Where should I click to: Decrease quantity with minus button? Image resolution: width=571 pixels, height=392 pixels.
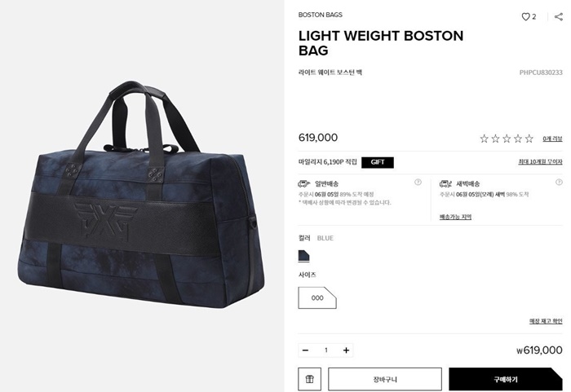click(306, 350)
